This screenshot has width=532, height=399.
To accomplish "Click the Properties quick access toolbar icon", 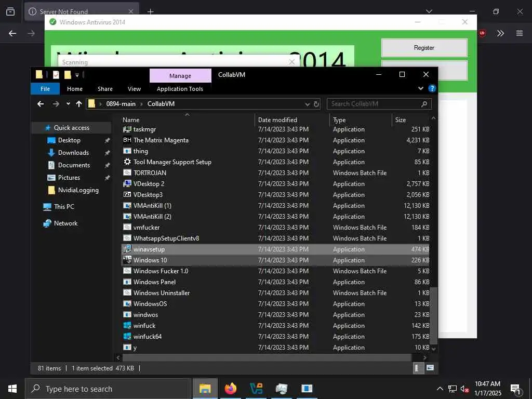I will coord(56,75).
